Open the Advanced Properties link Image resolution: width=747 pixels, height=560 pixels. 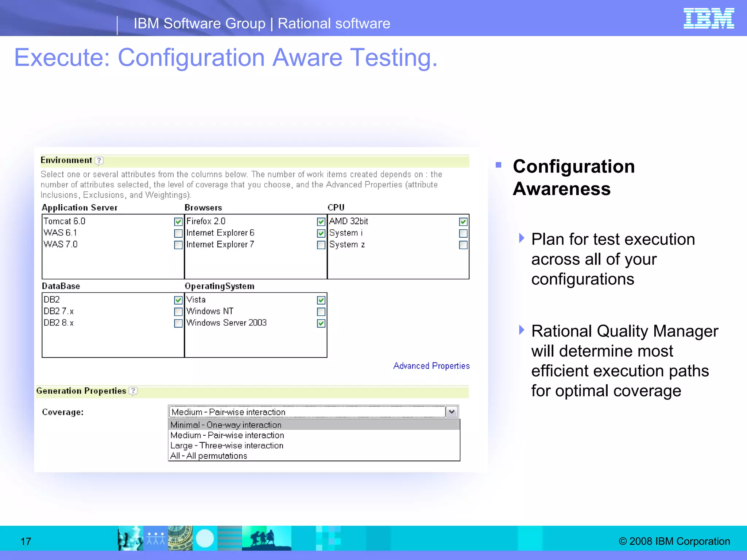point(431,366)
